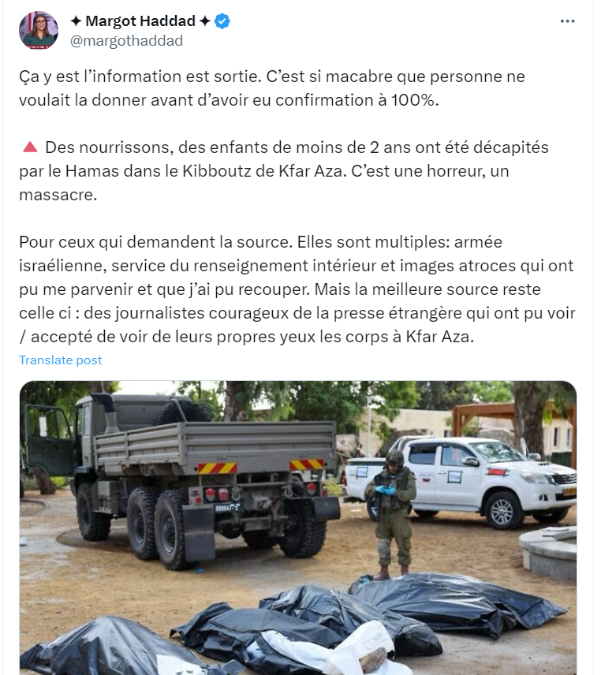
Task: Click the final line ending "les corps à Kfar Aza"
Action: tap(246, 337)
